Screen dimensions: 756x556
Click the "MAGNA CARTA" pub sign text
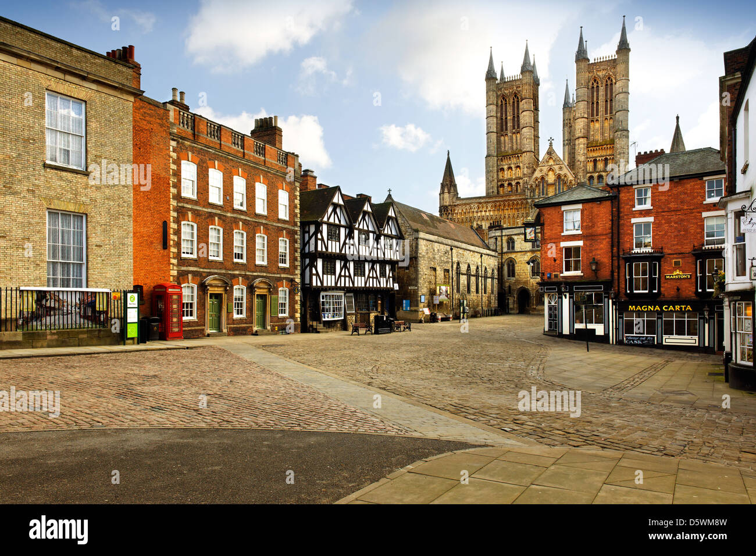[660, 308]
